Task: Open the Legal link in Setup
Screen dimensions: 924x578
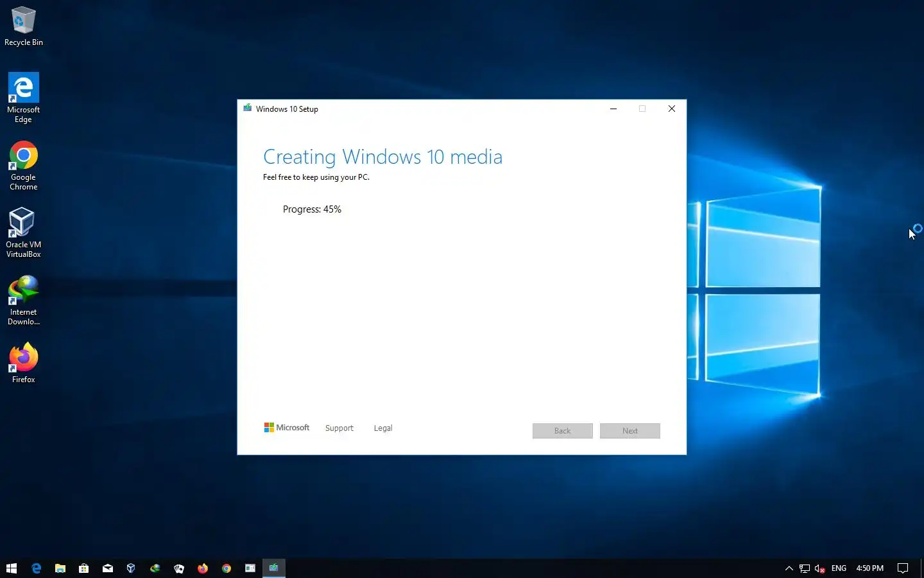Action: 383,428
